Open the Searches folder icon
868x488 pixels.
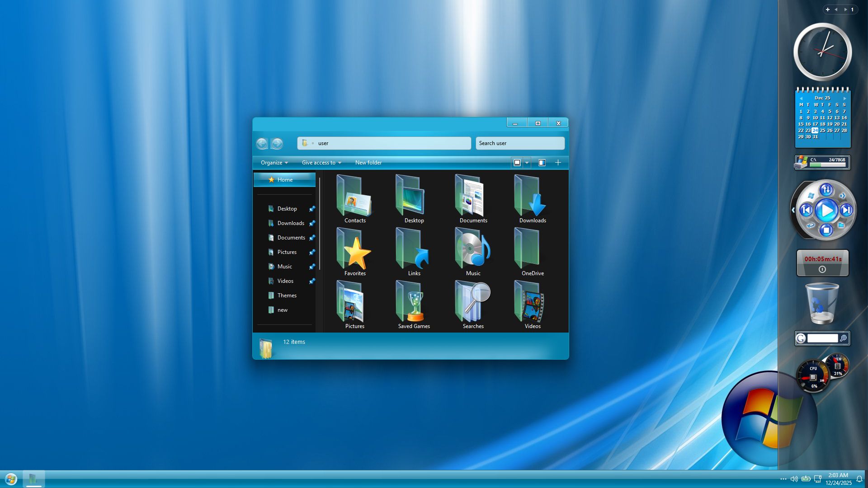pos(473,305)
